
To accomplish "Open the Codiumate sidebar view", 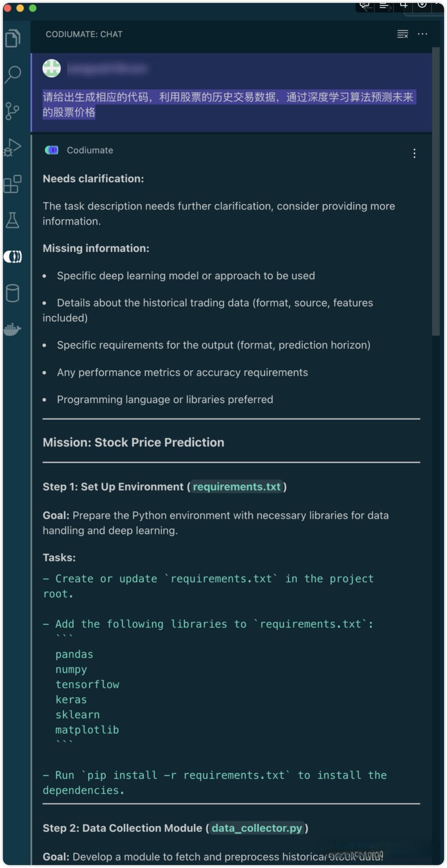I will (13, 257).
